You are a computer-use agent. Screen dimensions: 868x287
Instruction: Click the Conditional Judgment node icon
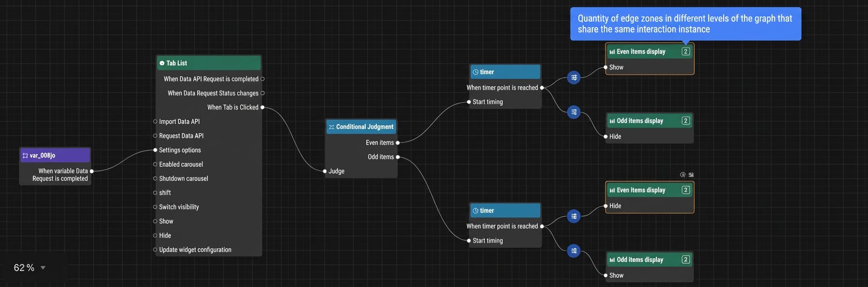point(331,127)
